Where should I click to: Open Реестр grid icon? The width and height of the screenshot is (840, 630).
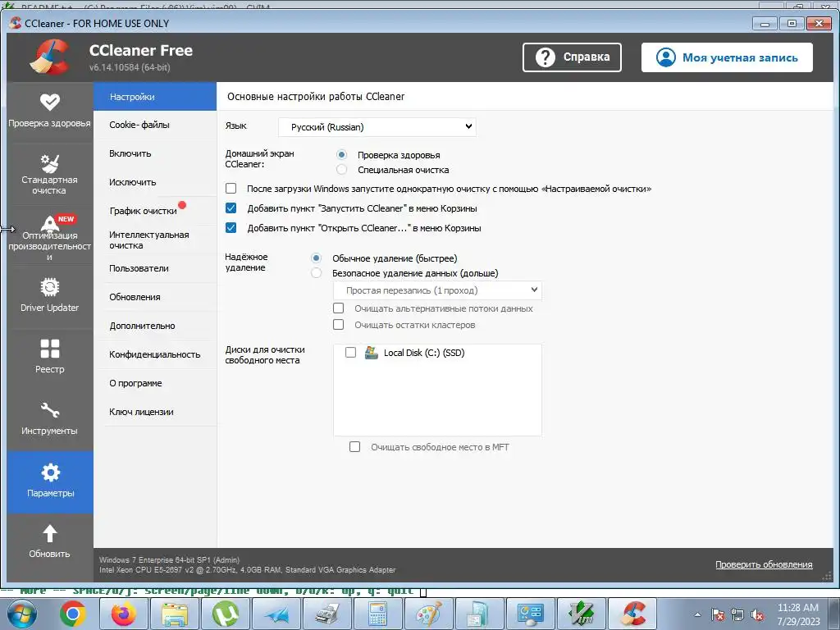click(50, 349)
